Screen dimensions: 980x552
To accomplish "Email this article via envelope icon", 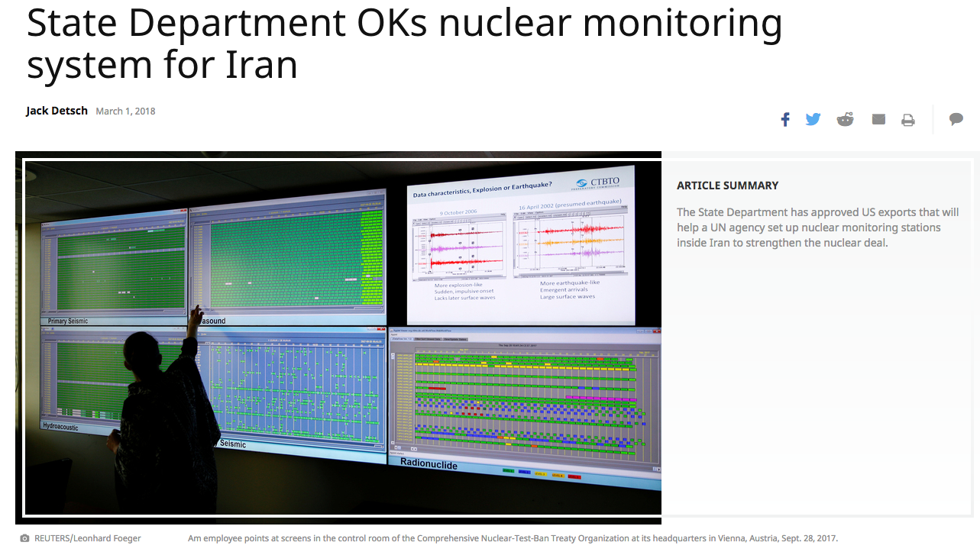I will (878, 119).
